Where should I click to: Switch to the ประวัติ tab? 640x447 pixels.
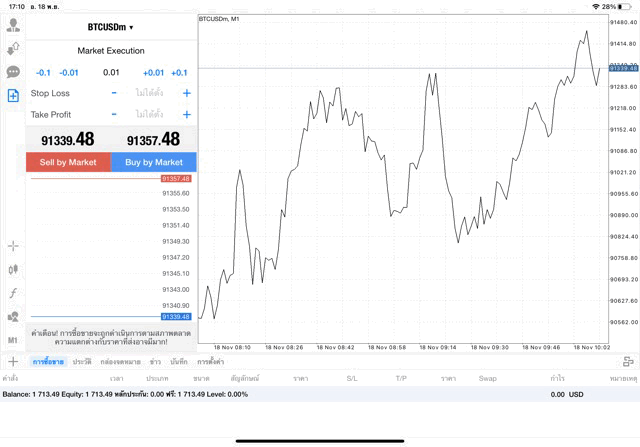tap(82, 361)
